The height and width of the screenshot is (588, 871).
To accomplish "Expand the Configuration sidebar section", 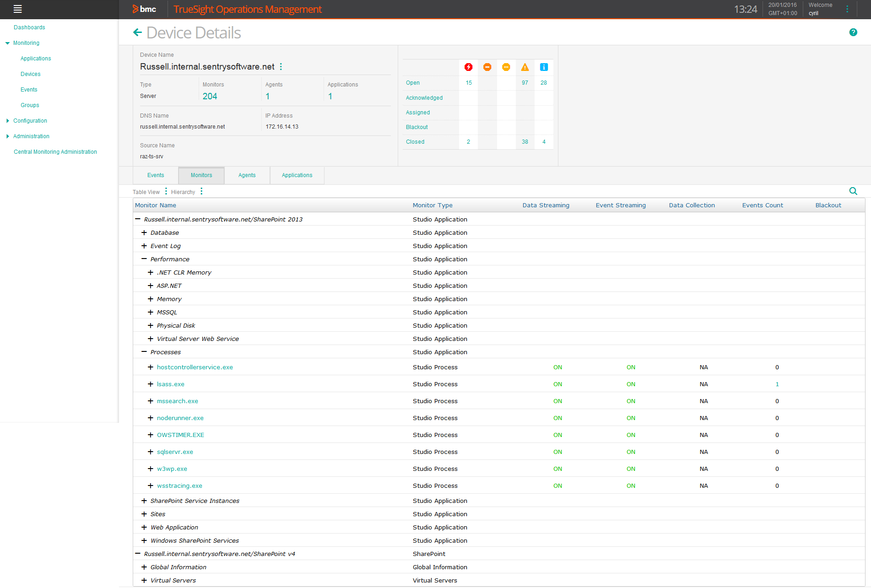I will click(x=7, y=121).
